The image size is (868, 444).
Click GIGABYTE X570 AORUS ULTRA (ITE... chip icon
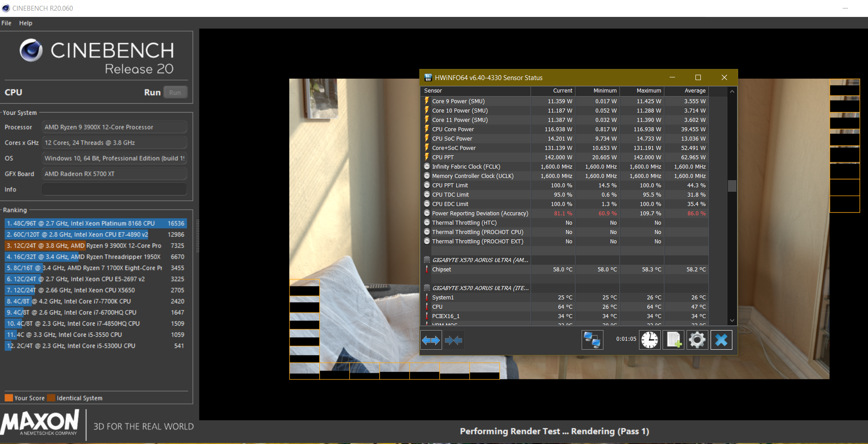(x=427, y=288)
